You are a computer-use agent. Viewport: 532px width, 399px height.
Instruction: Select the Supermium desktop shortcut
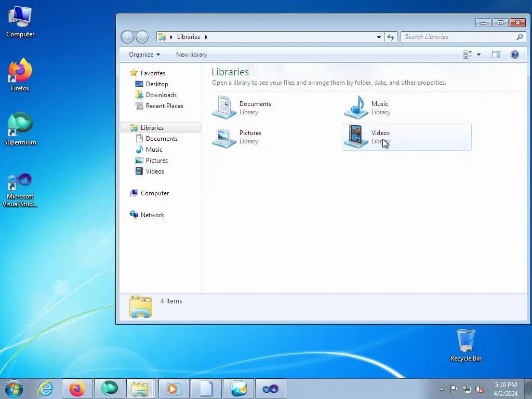point(20,129)
